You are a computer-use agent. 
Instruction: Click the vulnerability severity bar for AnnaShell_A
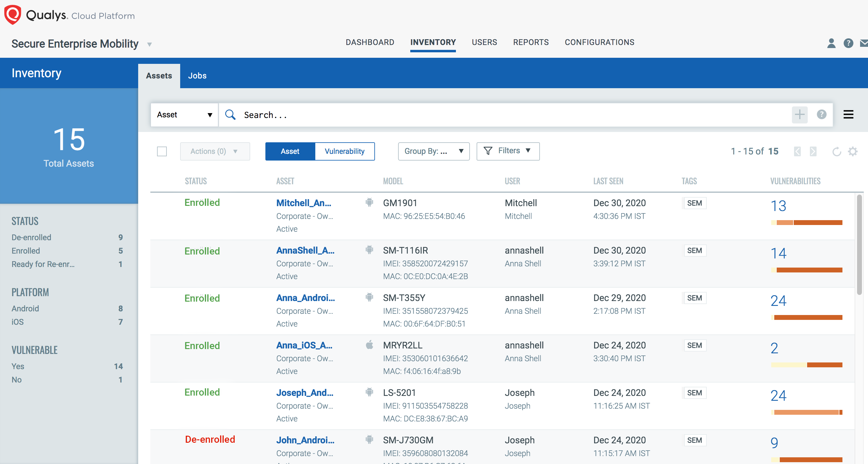click(807, 269)
